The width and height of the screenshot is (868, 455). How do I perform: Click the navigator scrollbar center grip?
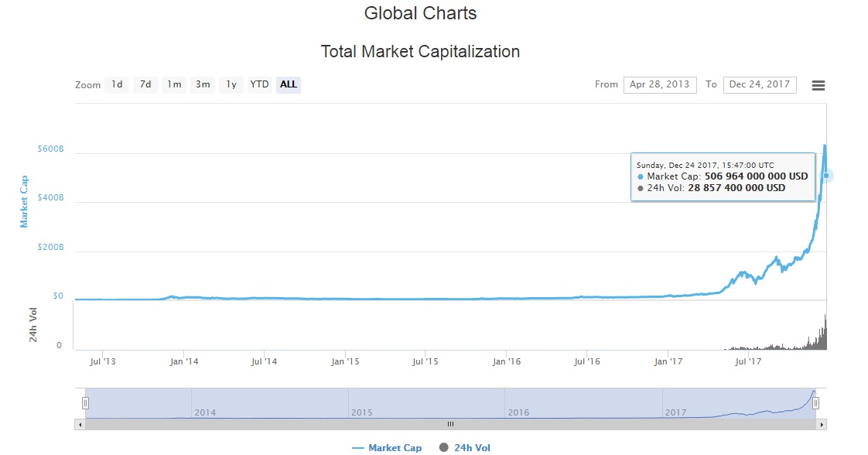(450, 424)
